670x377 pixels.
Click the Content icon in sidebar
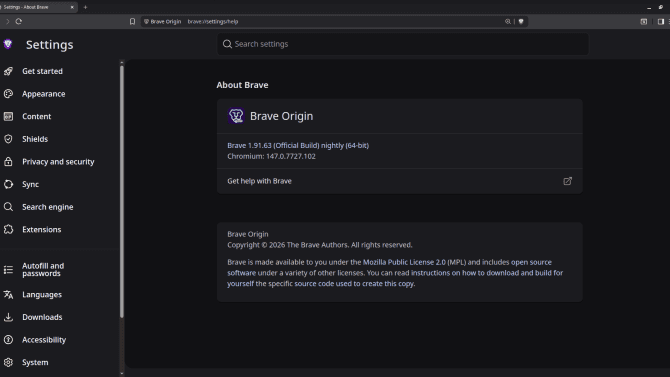coord(8,116)
